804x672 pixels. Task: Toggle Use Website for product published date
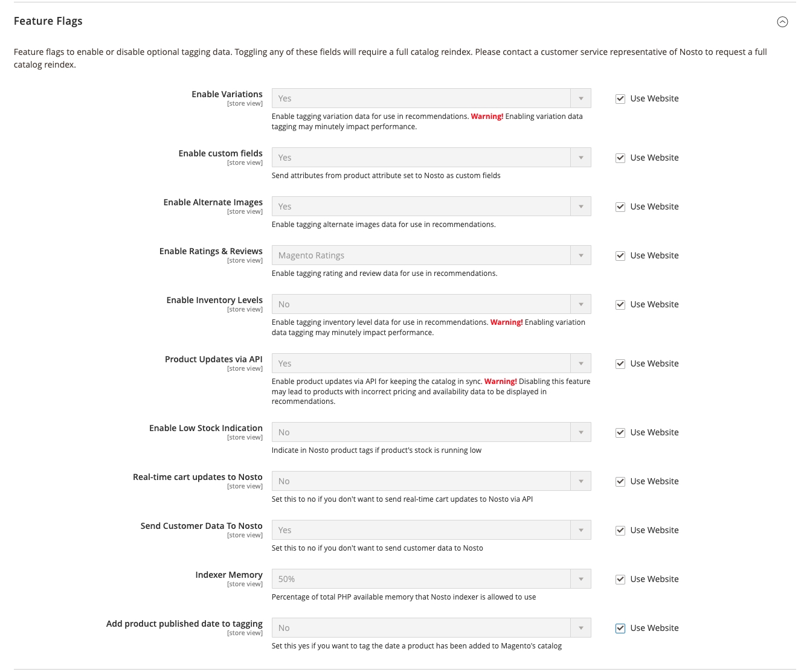click(x=620, y=629)
